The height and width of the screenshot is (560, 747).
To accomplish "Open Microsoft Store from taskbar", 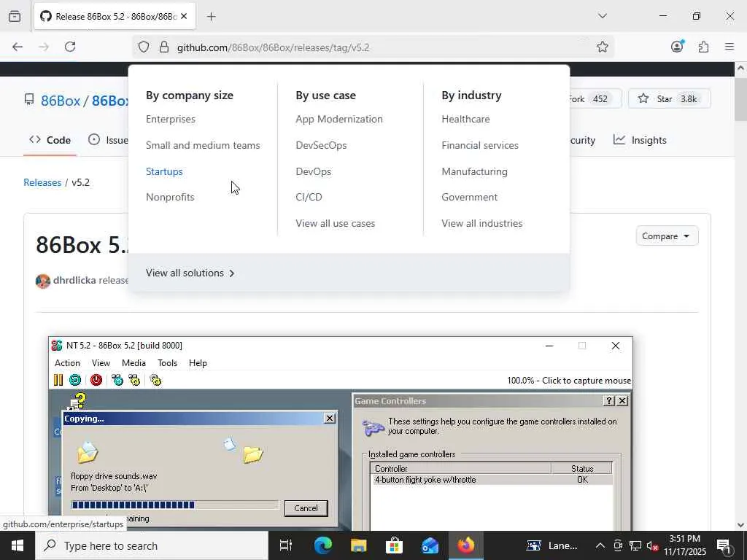I will (x=394, y=545).
